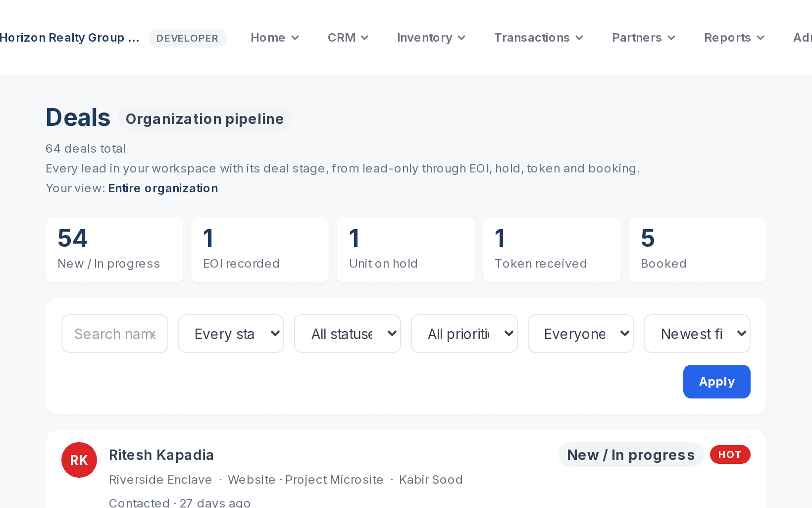Open the Newest first sort dropdown
This screenshot has height=508, width=812.
click(x=697, y=334)
